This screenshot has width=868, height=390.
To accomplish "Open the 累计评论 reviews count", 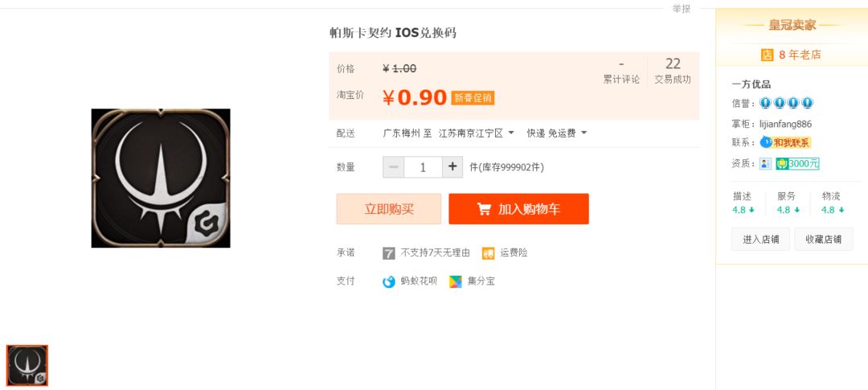I will tap(621, 72).
